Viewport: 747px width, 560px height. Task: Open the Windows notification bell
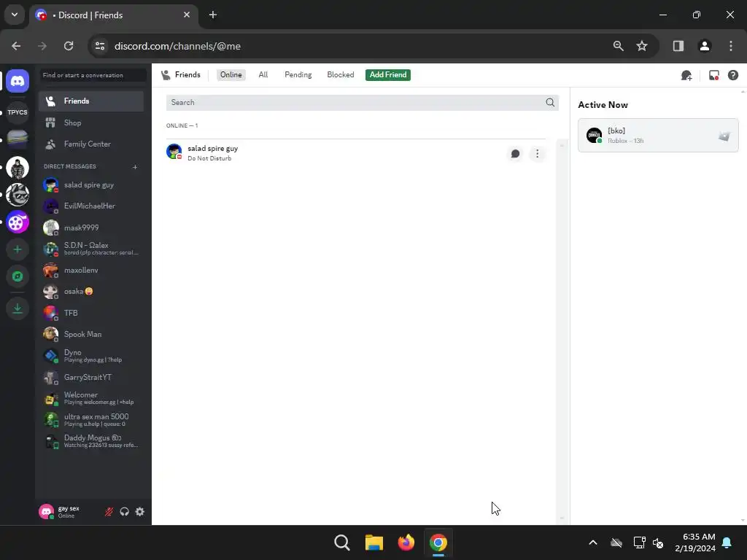click(x=727, y=542)
